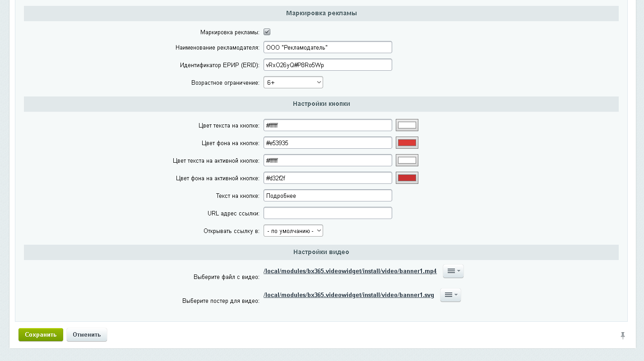Open the banner1.svg poster file link
The image size is (644, 361).
pos(348,295)
